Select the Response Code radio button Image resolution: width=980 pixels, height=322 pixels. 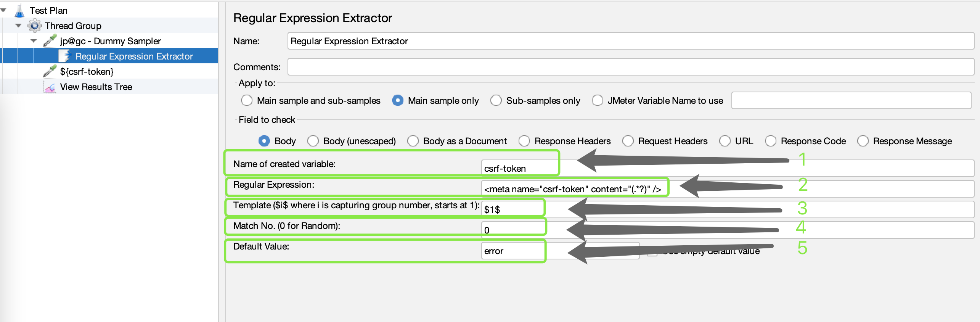click(x=771, y=141)
